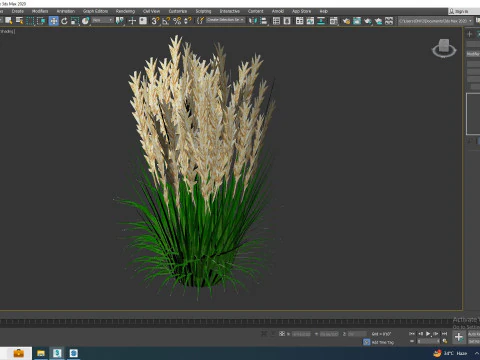Open the Rendered Frame Window

[x=357, y=21]
